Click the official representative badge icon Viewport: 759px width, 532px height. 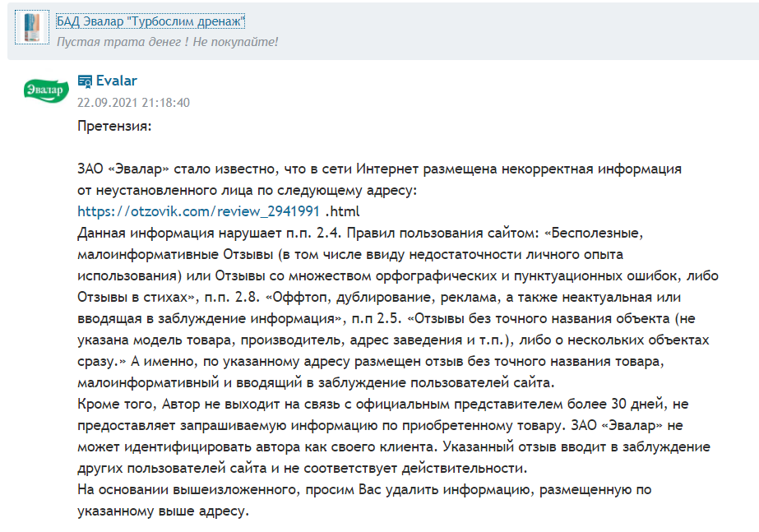[x=85, y=81]
